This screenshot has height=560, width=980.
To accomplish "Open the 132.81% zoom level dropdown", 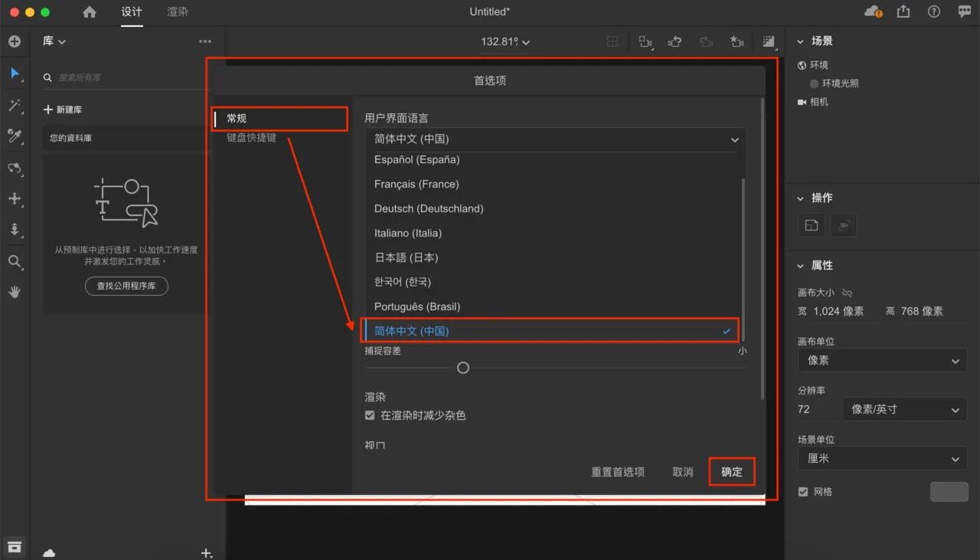I will click(x=505, y=42).
